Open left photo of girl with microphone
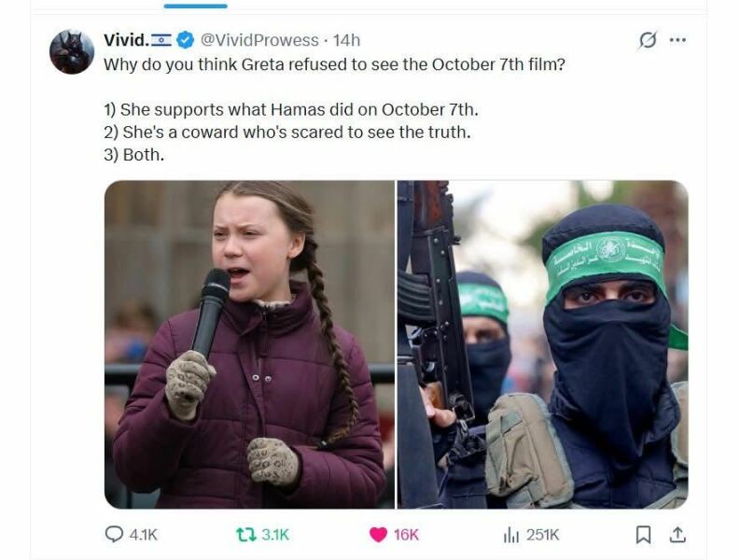This screenshot has height=560, width=740. point(249,344)
